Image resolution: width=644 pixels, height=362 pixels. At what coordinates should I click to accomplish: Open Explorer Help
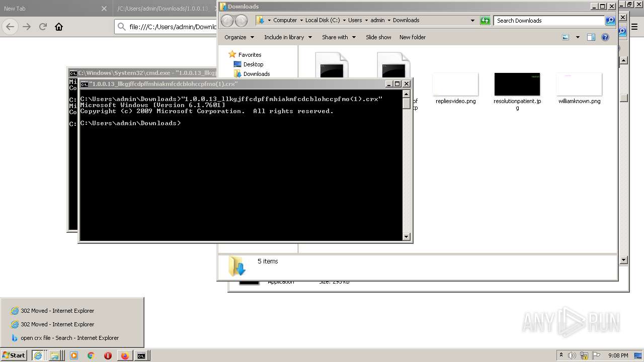tap(605, 37)
